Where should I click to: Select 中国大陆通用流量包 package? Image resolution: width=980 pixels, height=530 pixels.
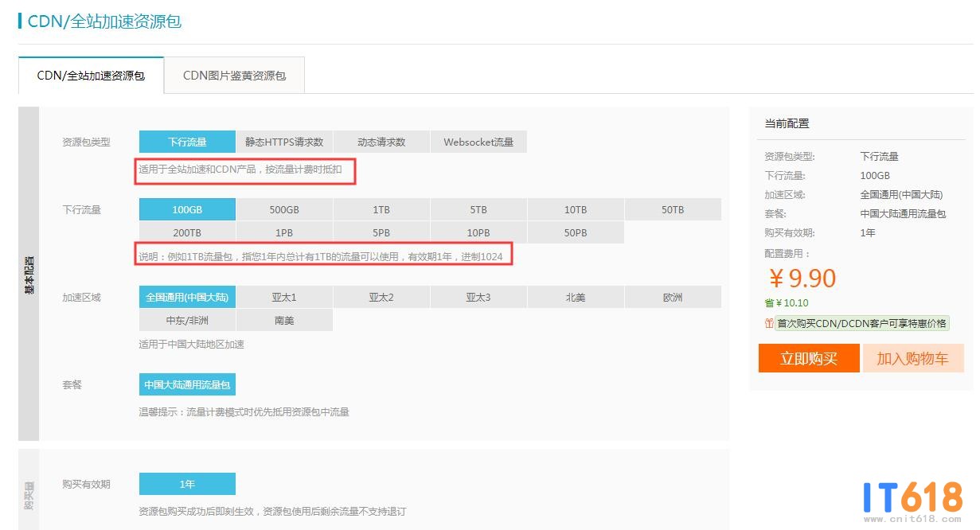pyautogui.click(x=187, y=384)
